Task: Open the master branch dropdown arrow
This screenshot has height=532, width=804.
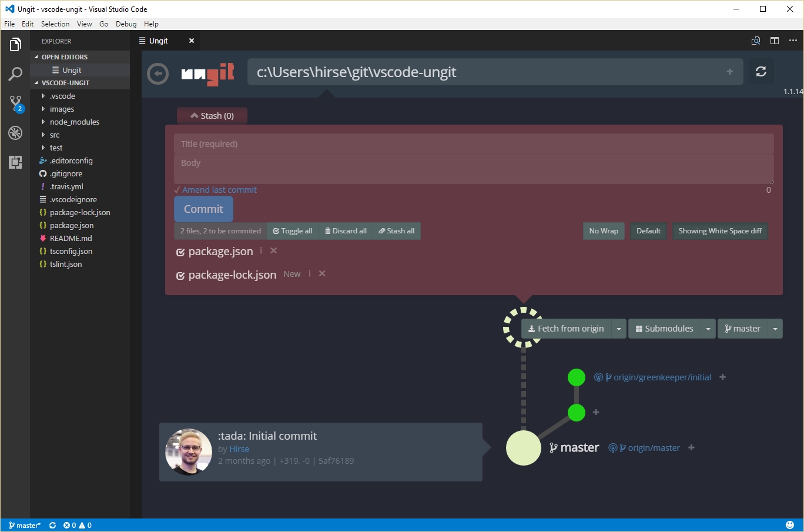Action: coord(775,329)
